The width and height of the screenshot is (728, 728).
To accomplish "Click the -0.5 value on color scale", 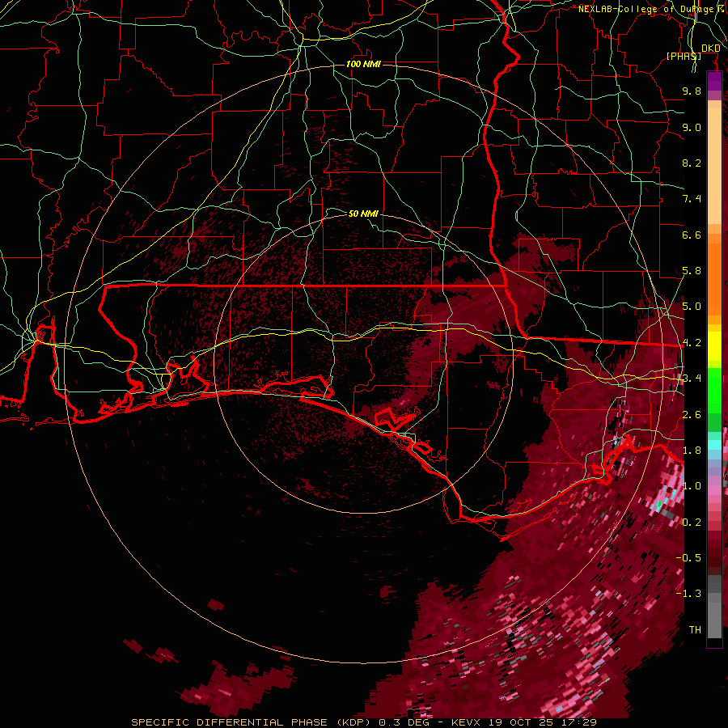I will [688, 558].
